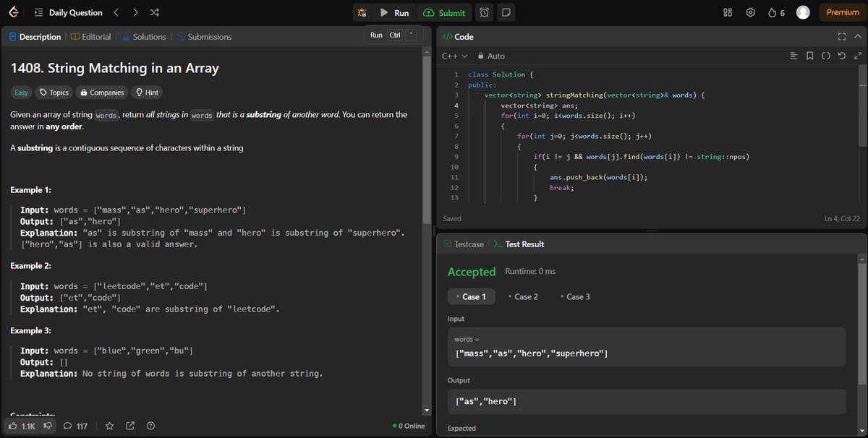Like the problem with thumbs up 1.1K

point(21,426)
